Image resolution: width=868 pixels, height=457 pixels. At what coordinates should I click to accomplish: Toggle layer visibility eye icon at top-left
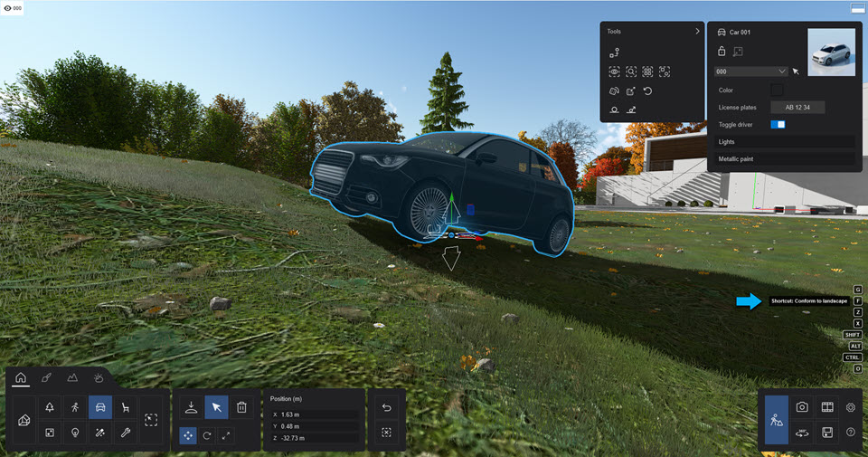coord(7,8)
